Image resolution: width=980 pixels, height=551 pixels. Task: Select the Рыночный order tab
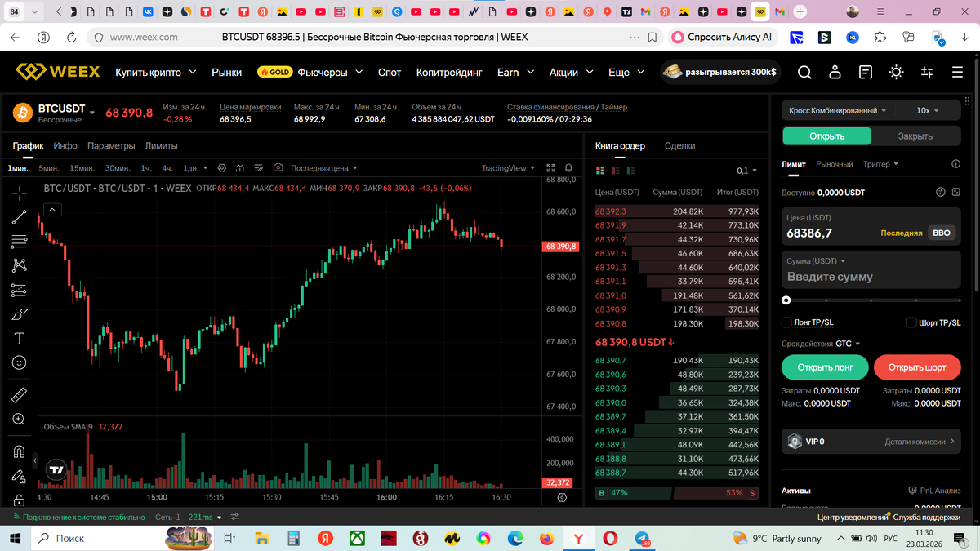835,164
